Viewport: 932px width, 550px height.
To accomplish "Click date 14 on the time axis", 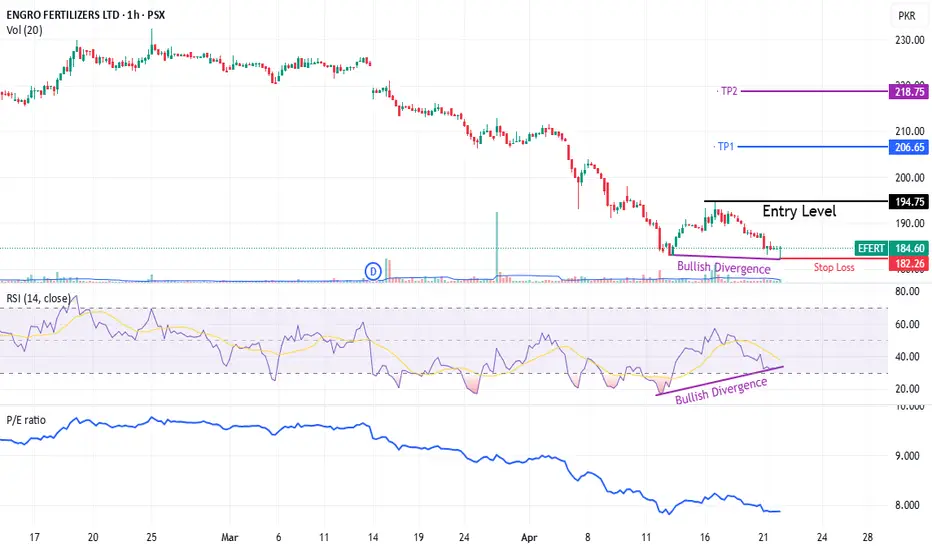I will 373,538.
